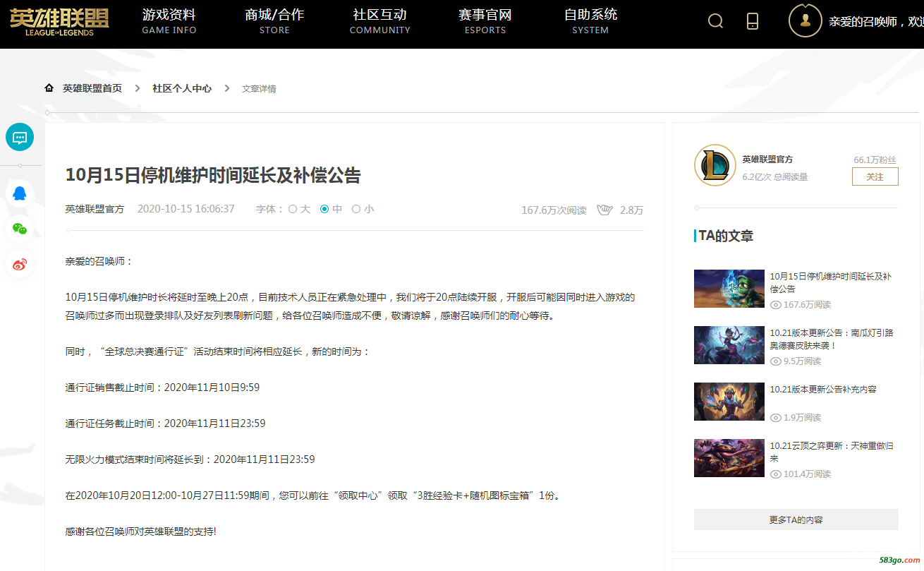Open the 商城/合作 STORE menu

click(x=274, y=21)
